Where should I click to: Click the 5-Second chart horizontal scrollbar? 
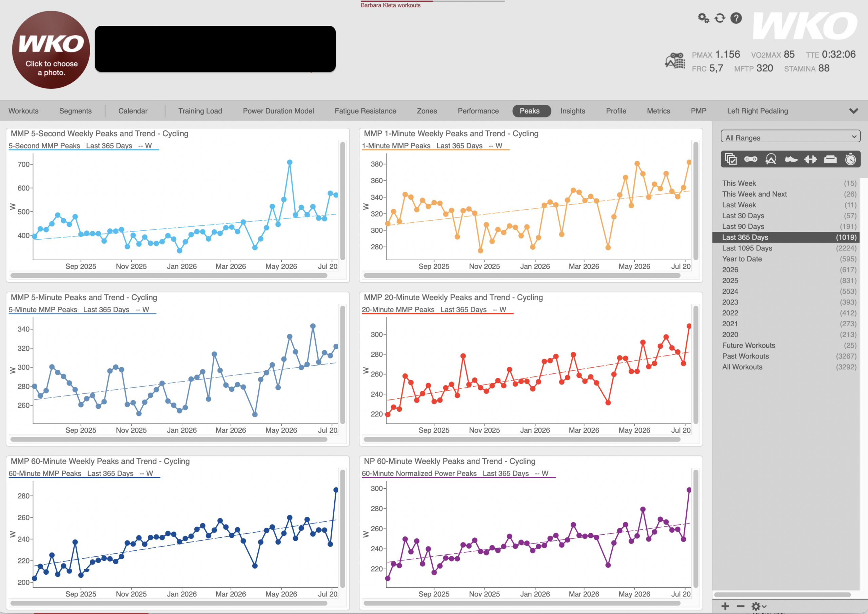[x=169, y=275]
